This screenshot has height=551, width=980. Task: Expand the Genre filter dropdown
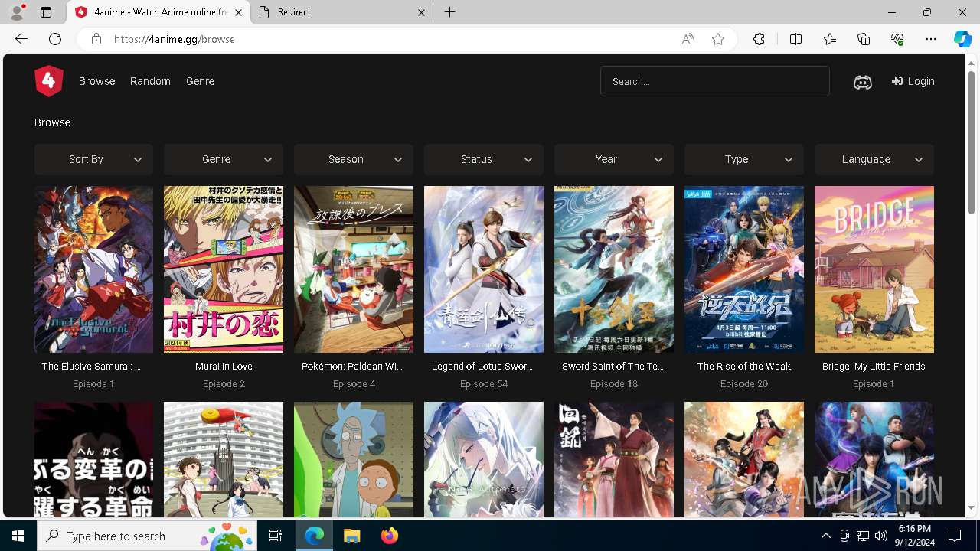coord(224,159)
